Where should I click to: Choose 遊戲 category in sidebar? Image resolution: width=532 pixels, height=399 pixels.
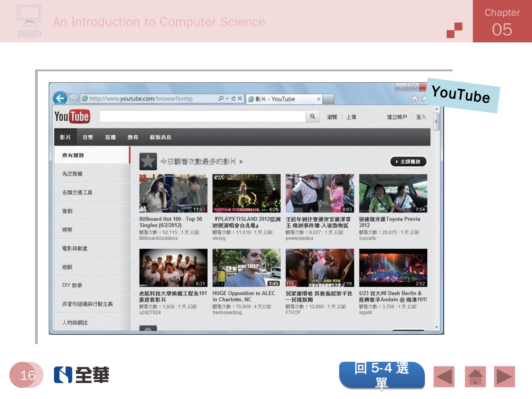pos(92,267)
